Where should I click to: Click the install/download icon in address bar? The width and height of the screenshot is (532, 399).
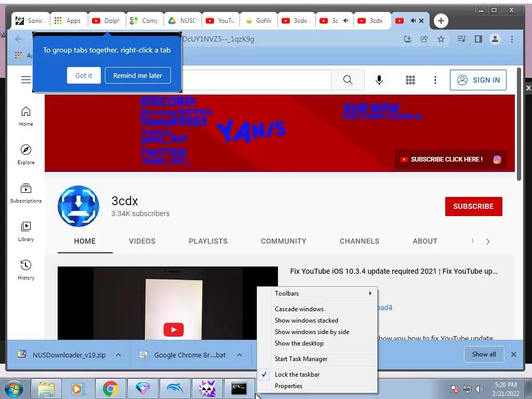click(407, 39)
